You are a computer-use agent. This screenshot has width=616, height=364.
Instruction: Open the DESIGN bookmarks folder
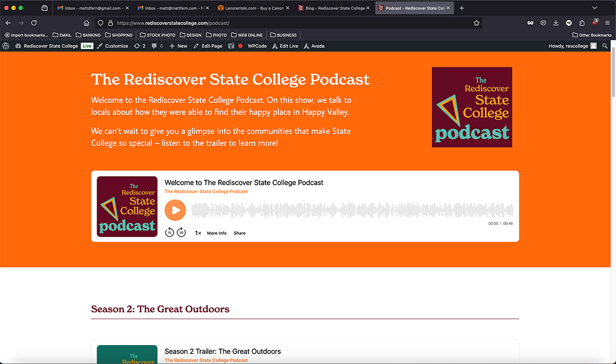pyautogui.click(x=190, y=35)
